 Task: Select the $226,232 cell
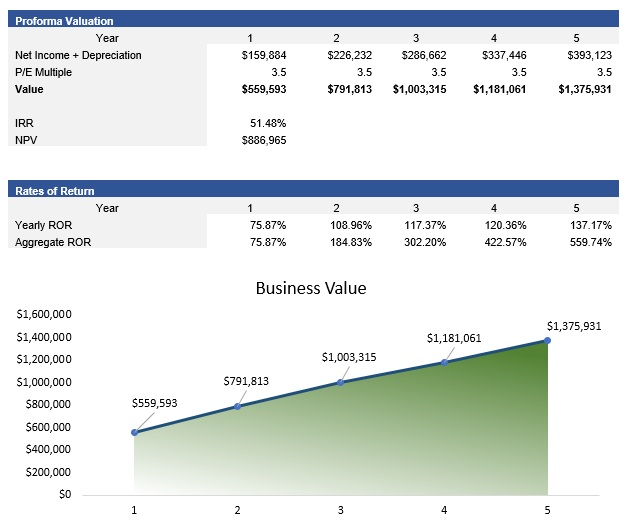350,55
